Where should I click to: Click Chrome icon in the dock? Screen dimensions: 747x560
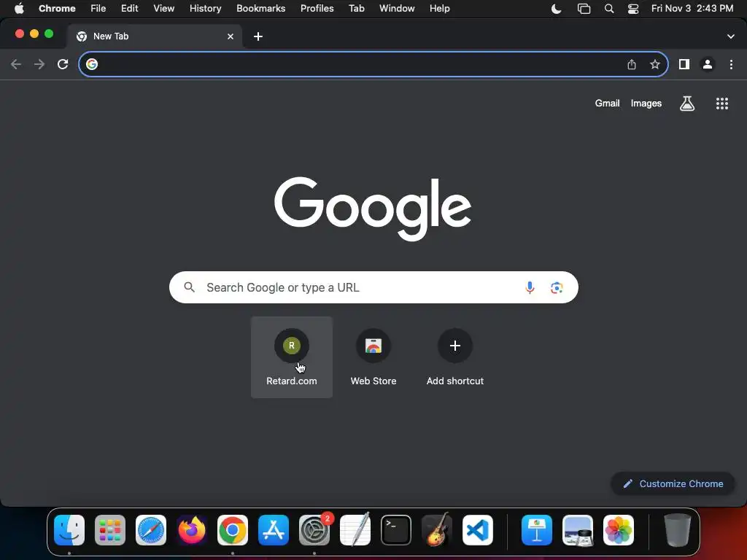233,530
